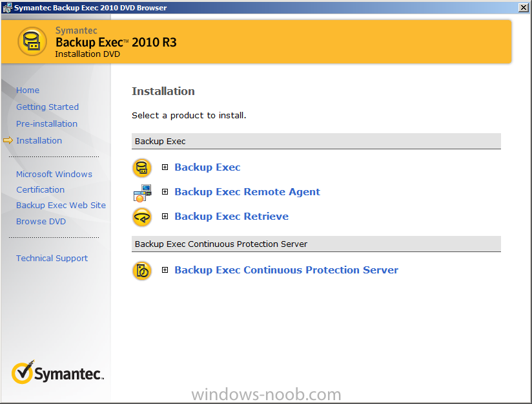Close the DVD Browser window
The height and width of the screenshot is (404, 532).
coord(524,8)
